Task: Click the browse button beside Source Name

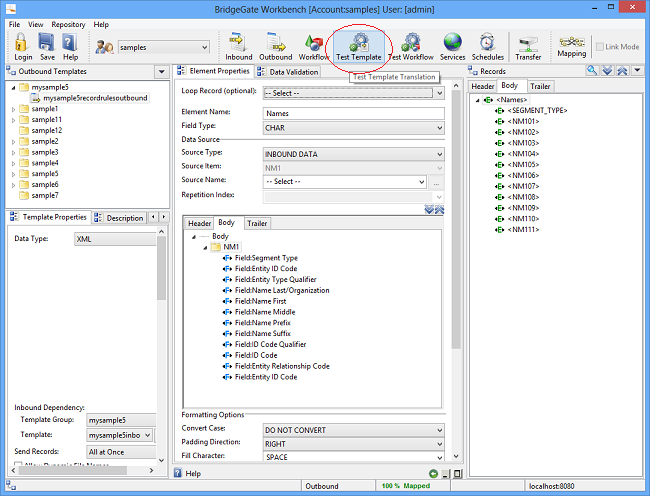Action: (x=436, y=182)
